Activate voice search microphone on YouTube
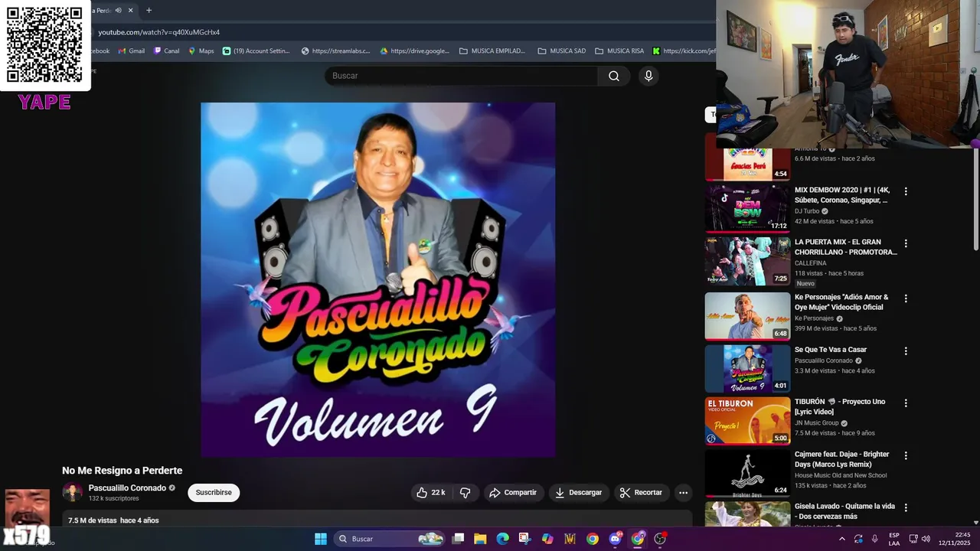The image size is (980, 551). pos(648,76)
